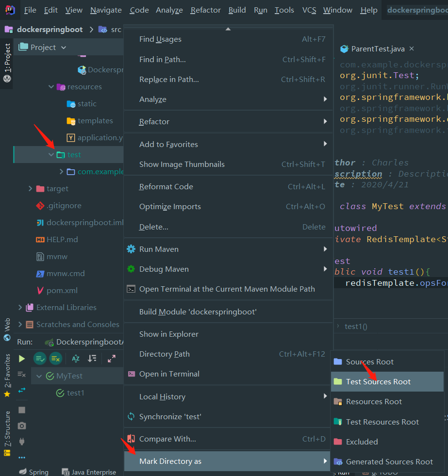Click the HELP.md markdown icon

point(40,240)
